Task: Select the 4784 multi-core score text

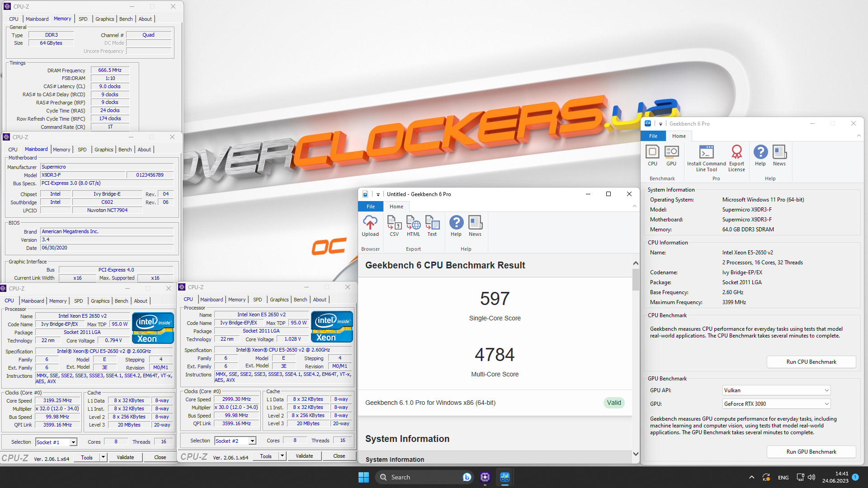Action: [x=495, y=355]
